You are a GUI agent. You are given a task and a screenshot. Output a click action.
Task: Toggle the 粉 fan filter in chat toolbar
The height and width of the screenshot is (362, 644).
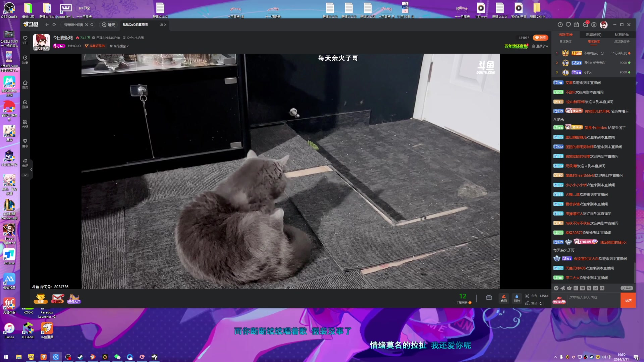coord(576,288)
